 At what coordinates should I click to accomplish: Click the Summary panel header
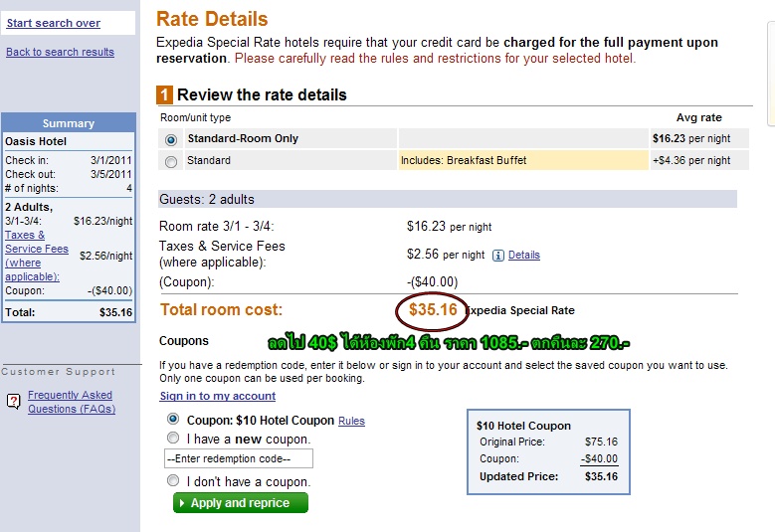click(69, 123)
